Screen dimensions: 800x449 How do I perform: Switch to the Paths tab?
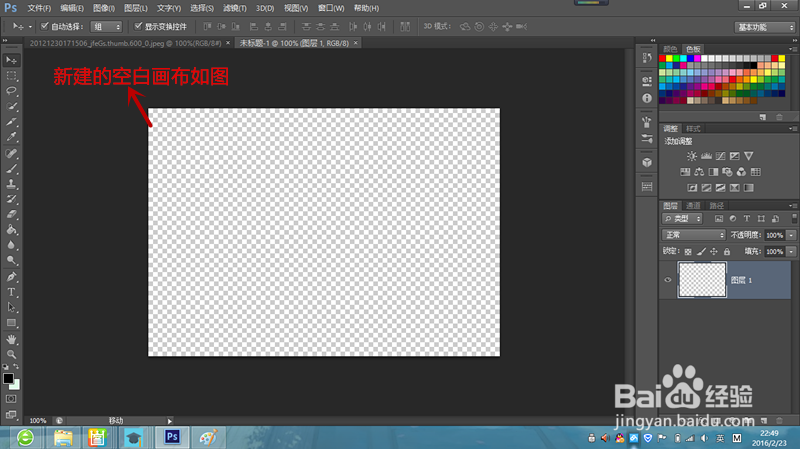(717, 206)
